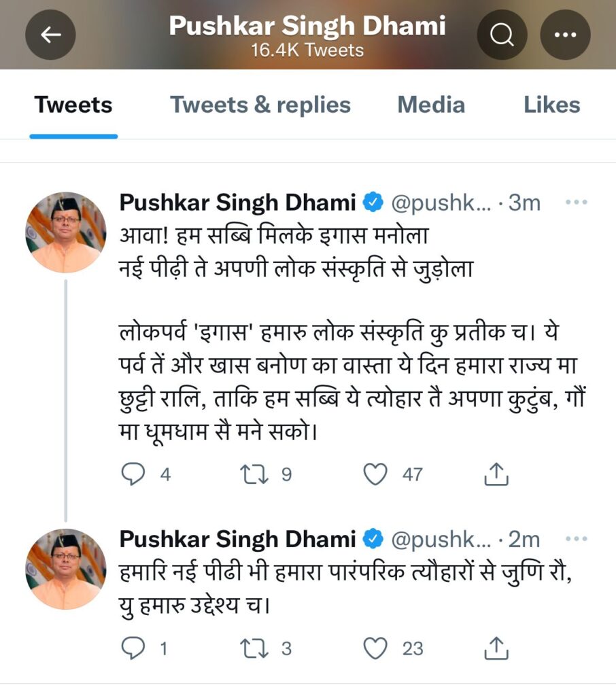Reply to the Igas festival tweet

tap(133, 474)
